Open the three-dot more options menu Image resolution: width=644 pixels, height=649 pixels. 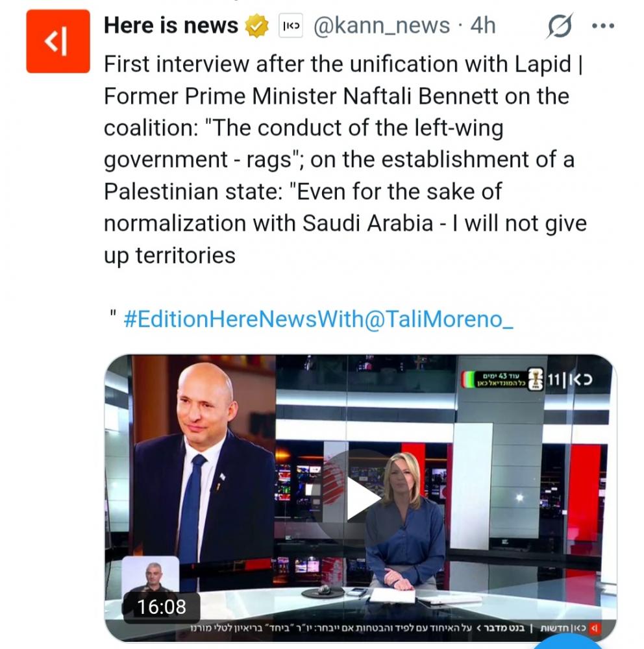[x=603, y=27]
